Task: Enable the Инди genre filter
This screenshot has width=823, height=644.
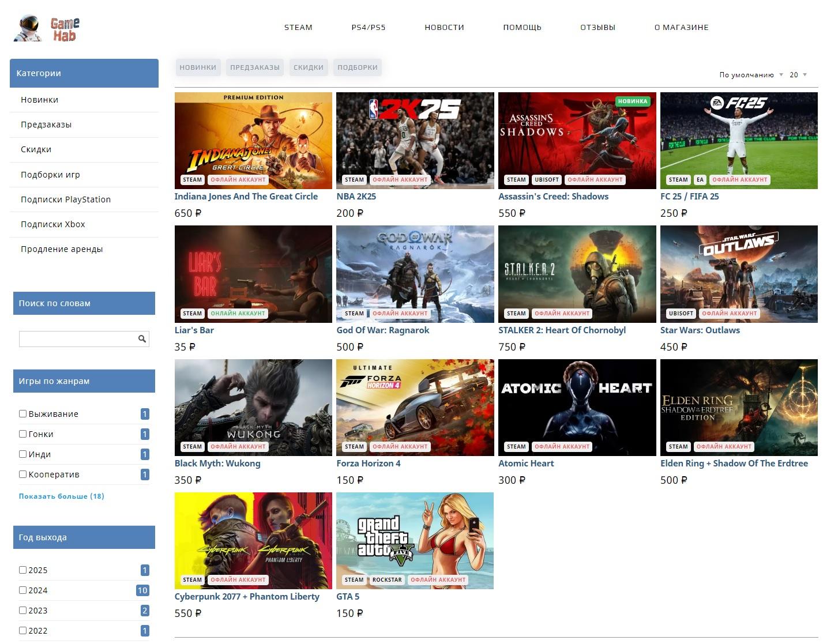Action: [x=23, y=454]
